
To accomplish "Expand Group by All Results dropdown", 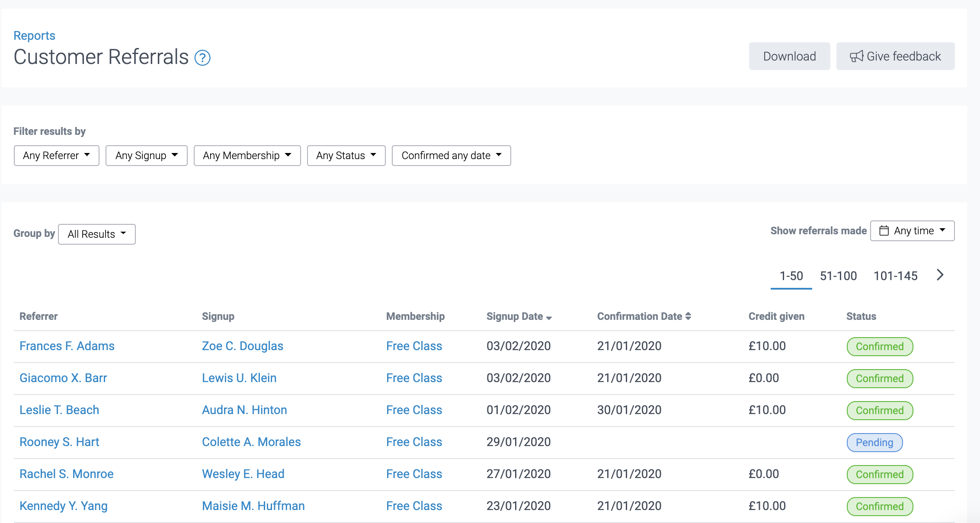I will pyautogui.click(x=97, y=234).
